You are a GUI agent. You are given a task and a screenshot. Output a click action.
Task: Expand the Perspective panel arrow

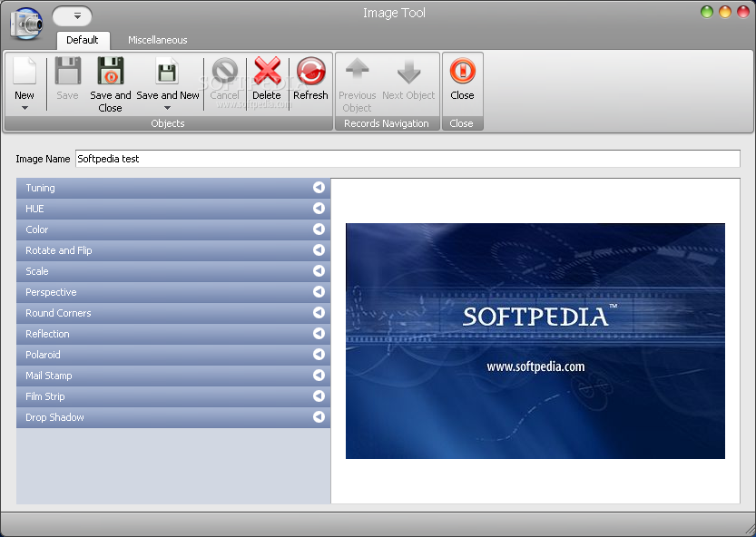319,292
